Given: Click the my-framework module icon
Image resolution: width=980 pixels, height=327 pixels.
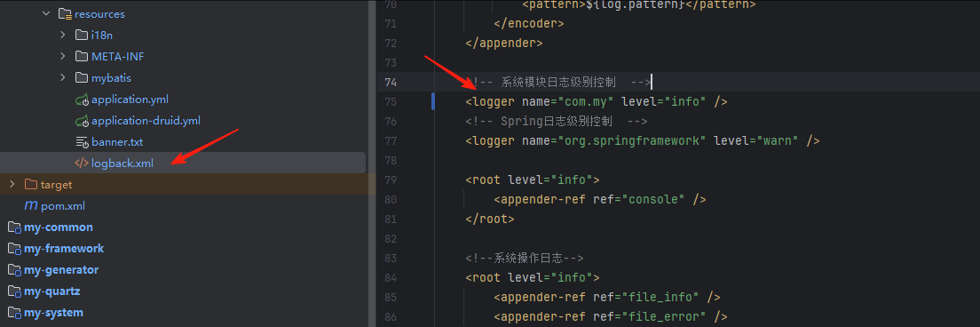Looking at the screenshot, I should pyautogui.click(x=14, y=248).
